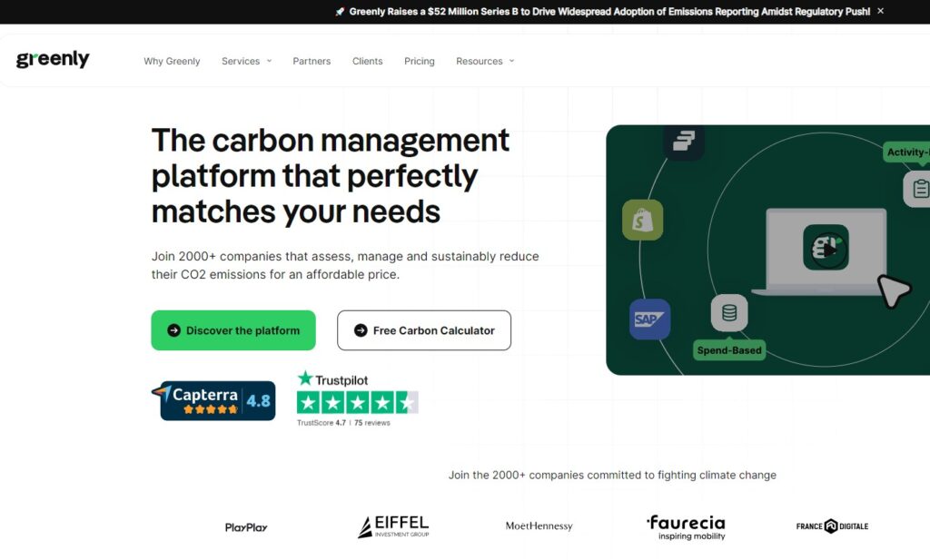The image size is (930, 560).
Task: Click the France Digitale logo
Action: [x=832, y=526]
